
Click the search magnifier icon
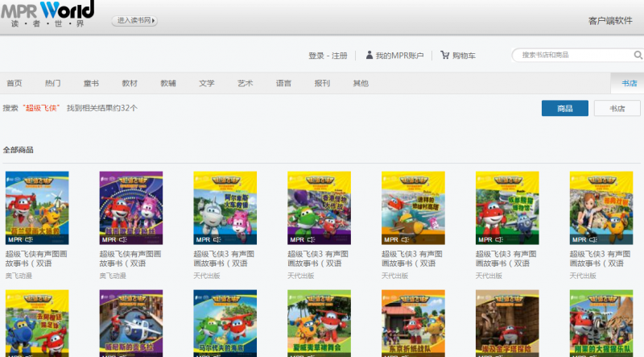638,55
